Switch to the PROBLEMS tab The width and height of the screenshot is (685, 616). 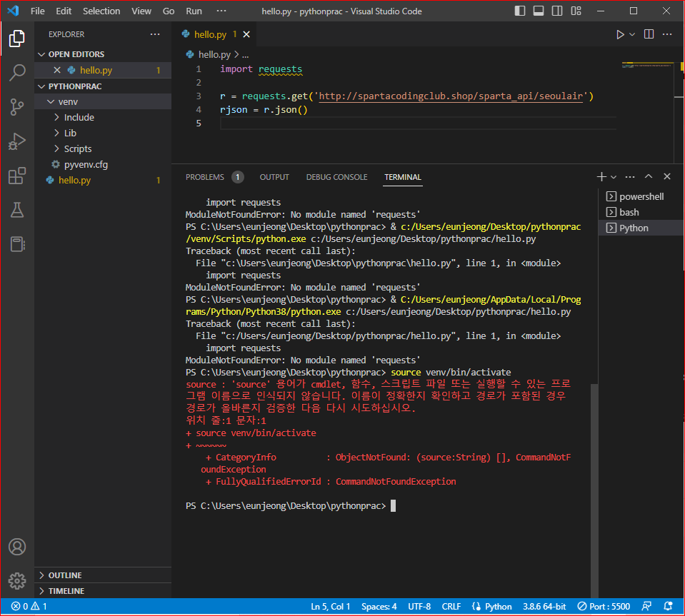(x=214, y=177)
